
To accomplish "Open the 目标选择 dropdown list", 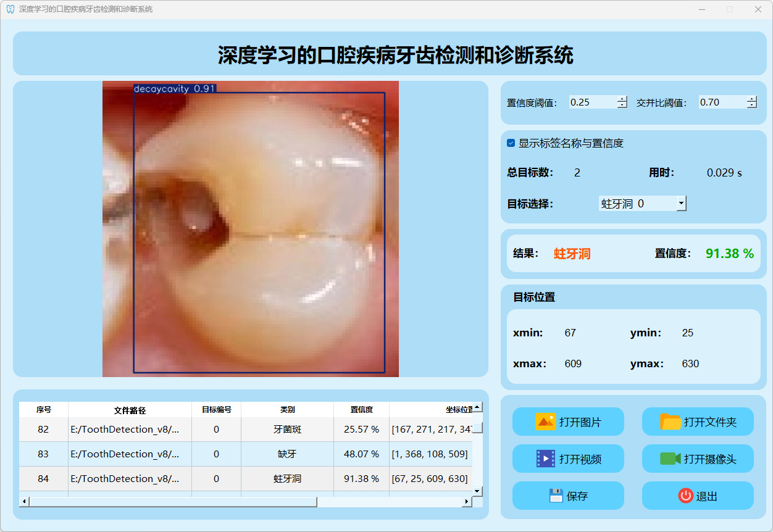I will click(x=681, y=203).
